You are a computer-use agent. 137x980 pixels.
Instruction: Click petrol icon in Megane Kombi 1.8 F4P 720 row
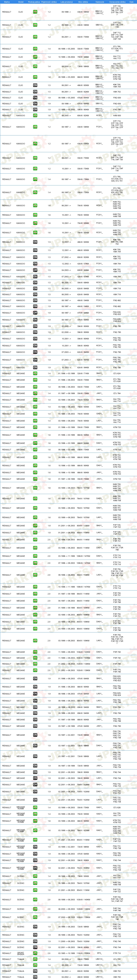point(35,840)
